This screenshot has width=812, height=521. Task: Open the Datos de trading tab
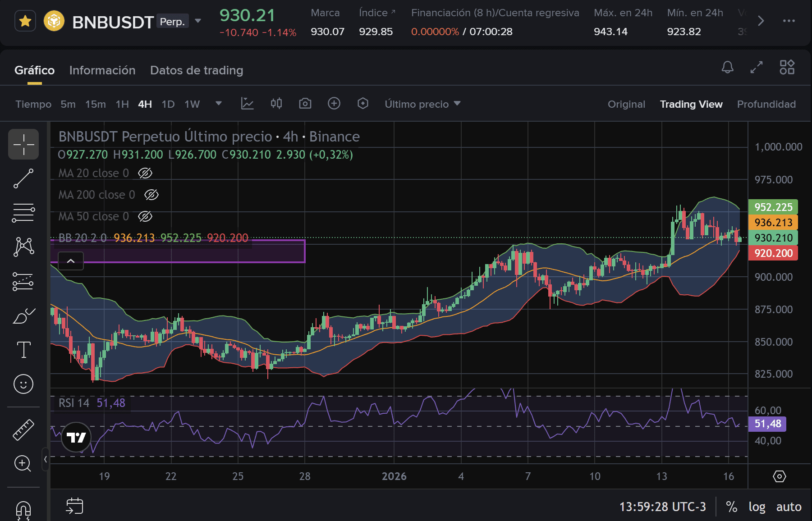(x=197, y=70)
